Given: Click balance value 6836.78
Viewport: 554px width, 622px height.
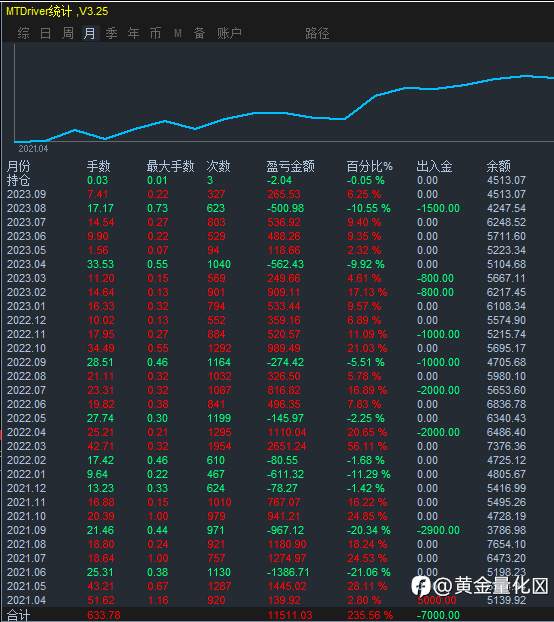Looking at the screenshot, I should pos(506,404).
